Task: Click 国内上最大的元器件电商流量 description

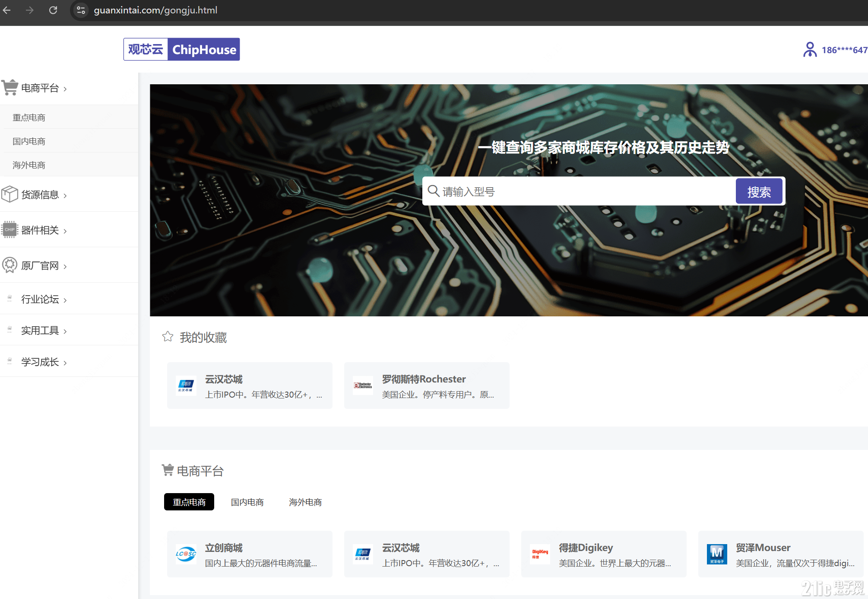Action: [261, 563]
